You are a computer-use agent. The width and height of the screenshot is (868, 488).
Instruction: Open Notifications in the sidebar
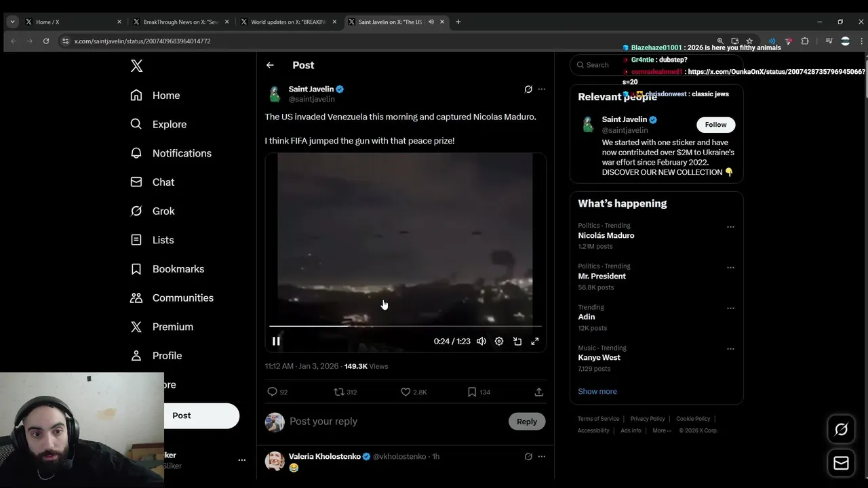tap(171, 153)
